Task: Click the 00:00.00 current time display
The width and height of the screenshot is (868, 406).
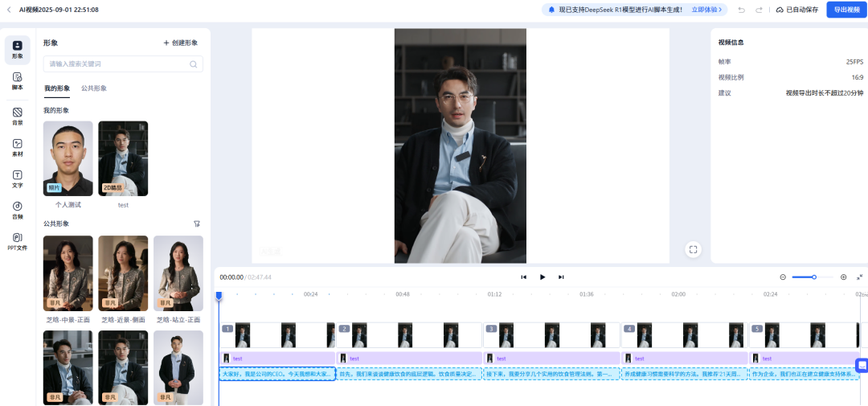Action: (x=231, y=277)
